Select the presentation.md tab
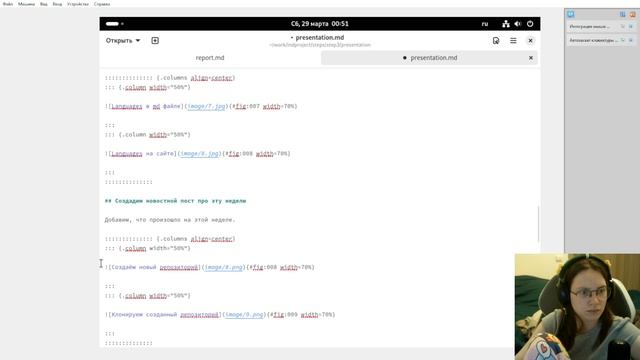Viewport: 640px width, 360px height. pyautogui.click(x=429, y=58)
